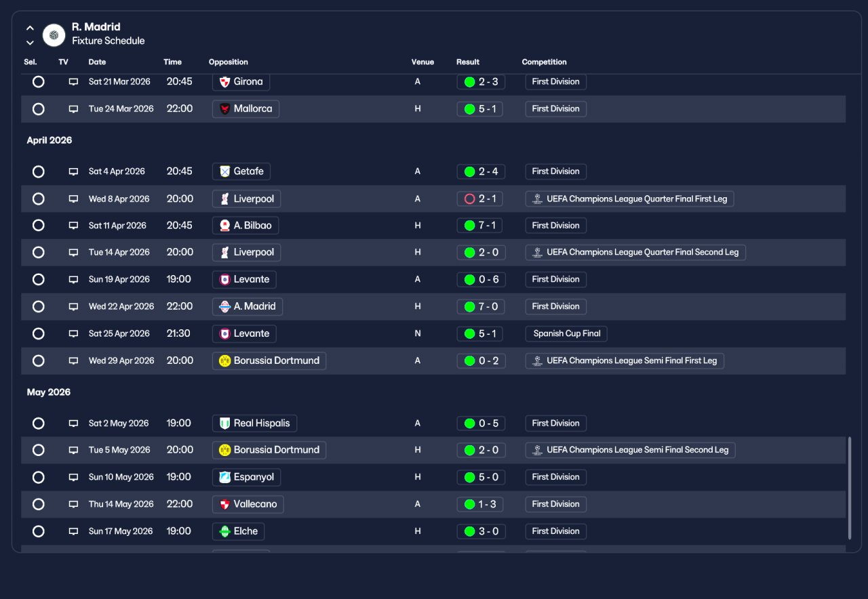Click the Espanyol team crest
The width and height of the screenshot is (868, 599).
(x=225, y=478)
